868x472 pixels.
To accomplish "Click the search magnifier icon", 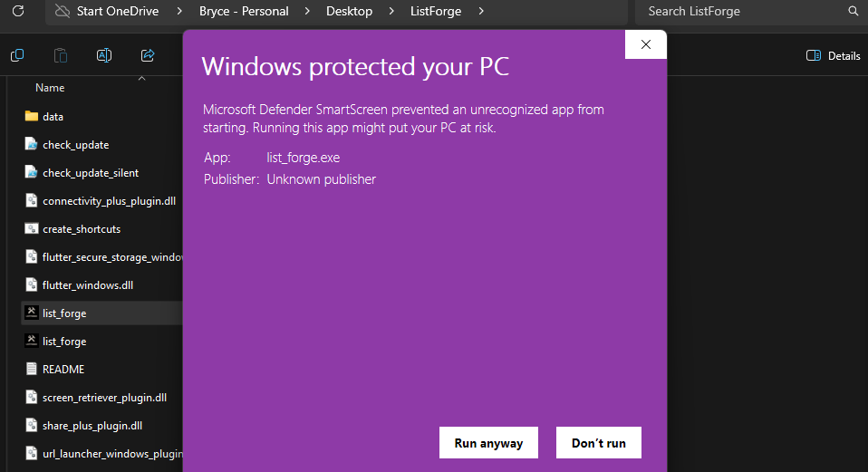I will (x=854, y=11).
